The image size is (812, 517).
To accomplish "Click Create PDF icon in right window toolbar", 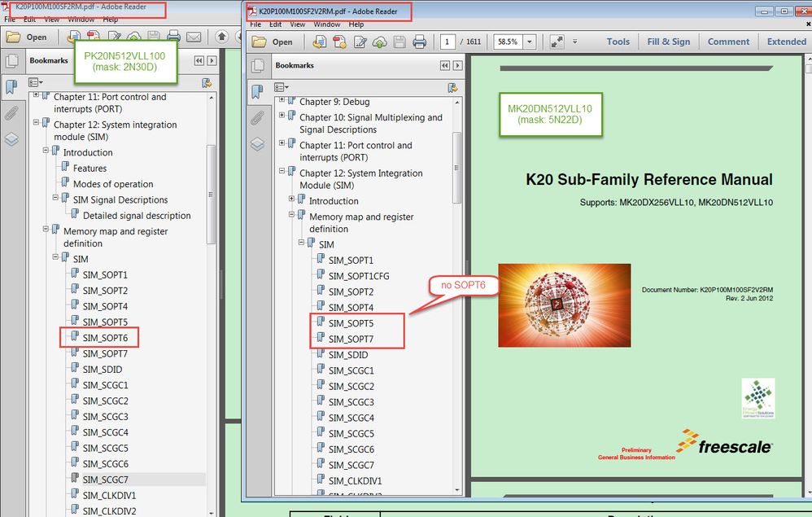I will pyautogui.click(x=320, y=42).
